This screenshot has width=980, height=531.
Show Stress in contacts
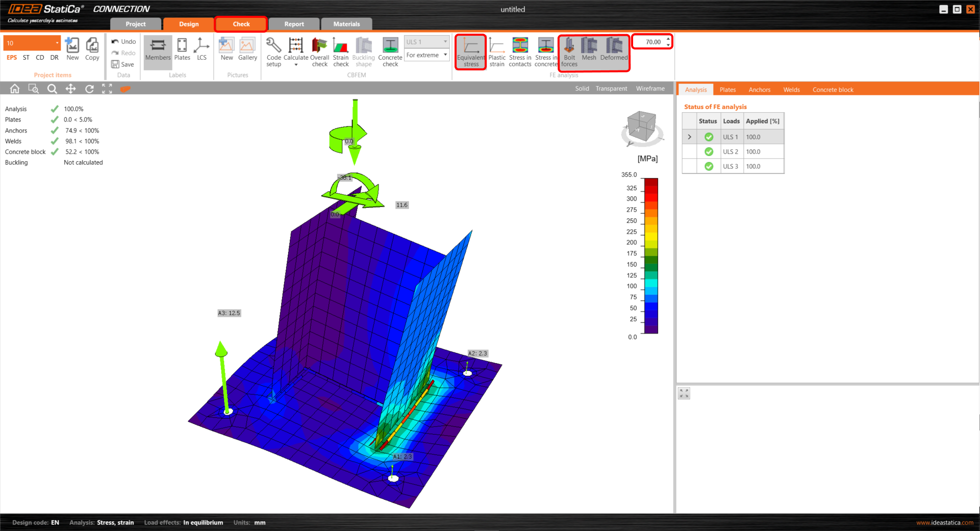tap(520, 52)
